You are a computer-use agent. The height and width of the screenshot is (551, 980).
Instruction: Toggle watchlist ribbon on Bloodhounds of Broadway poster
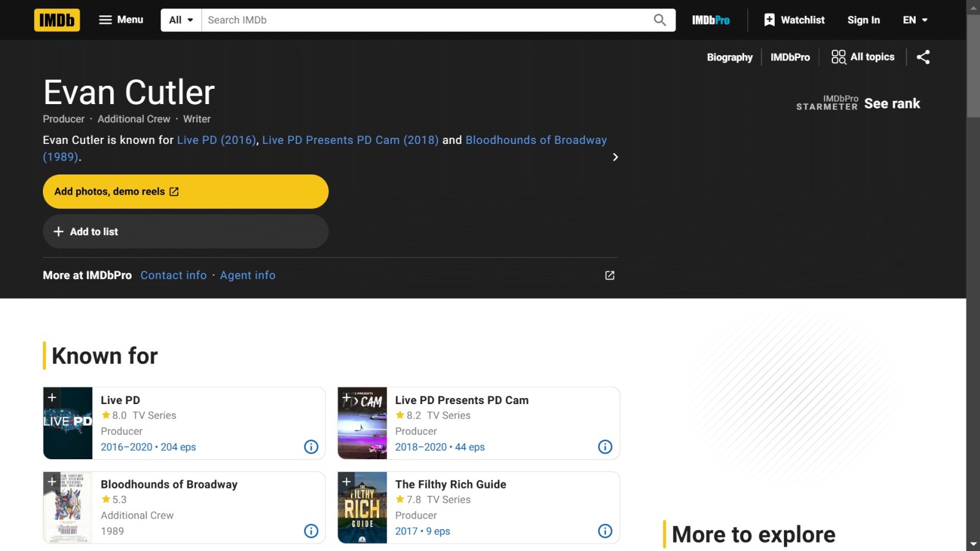tap(52, 482)
